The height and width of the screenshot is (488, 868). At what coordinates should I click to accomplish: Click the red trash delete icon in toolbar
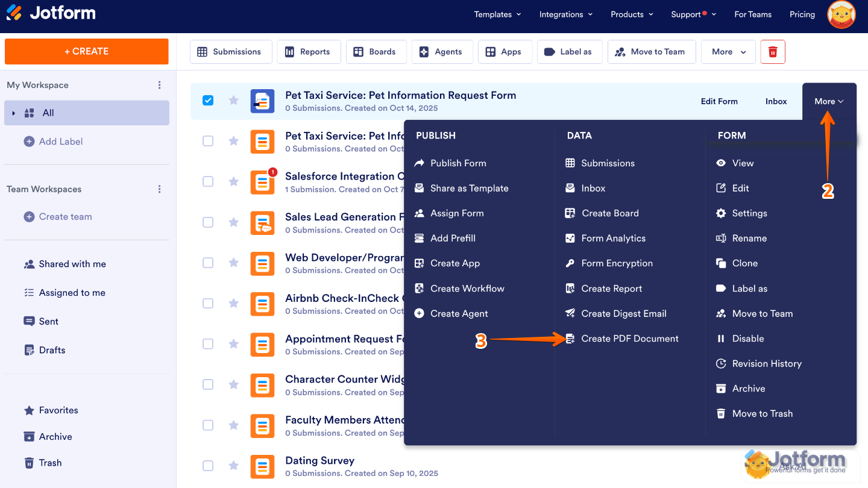(772, 52)
